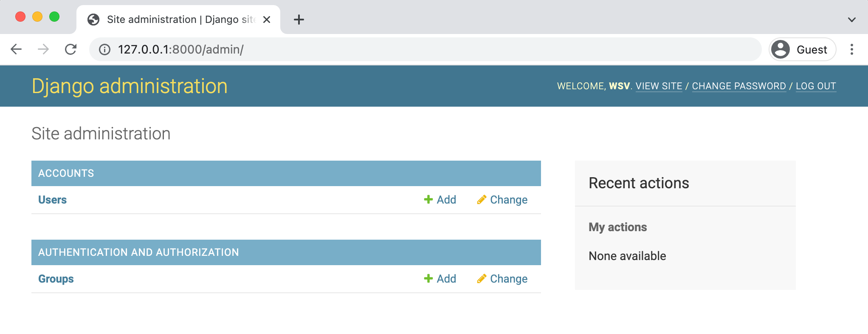The image size is (868, 334).
Task: Open Authentication and Authorization section
Action: (x=138, y=252)
